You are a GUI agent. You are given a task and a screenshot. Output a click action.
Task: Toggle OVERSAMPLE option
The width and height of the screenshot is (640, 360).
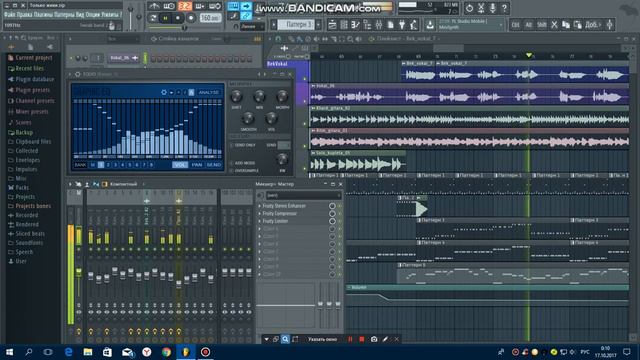pos(244,171)
